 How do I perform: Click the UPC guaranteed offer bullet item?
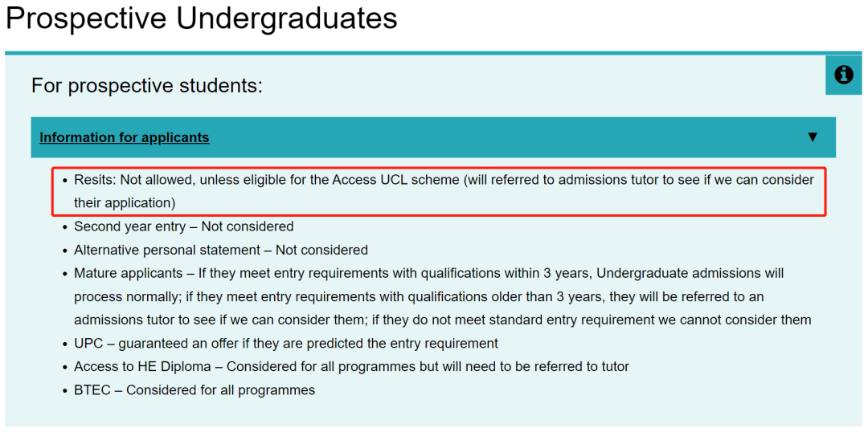click(x=286, y=344)
